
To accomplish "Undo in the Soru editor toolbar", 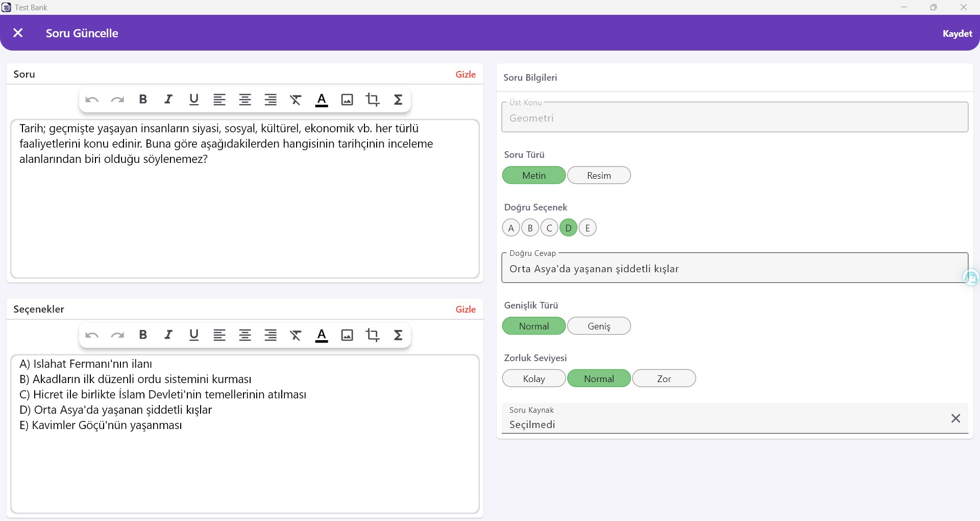I will pyautogui.click(x=92, y=100).
